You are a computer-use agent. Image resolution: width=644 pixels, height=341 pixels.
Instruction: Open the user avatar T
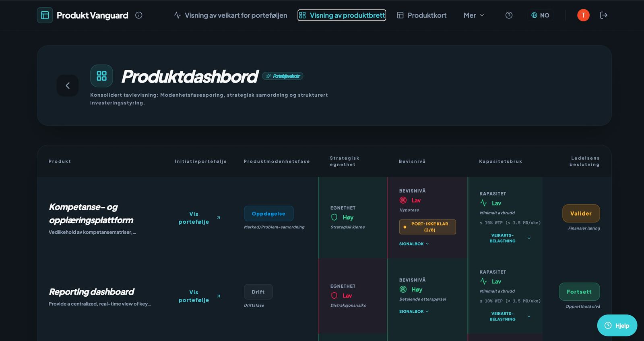583,15
